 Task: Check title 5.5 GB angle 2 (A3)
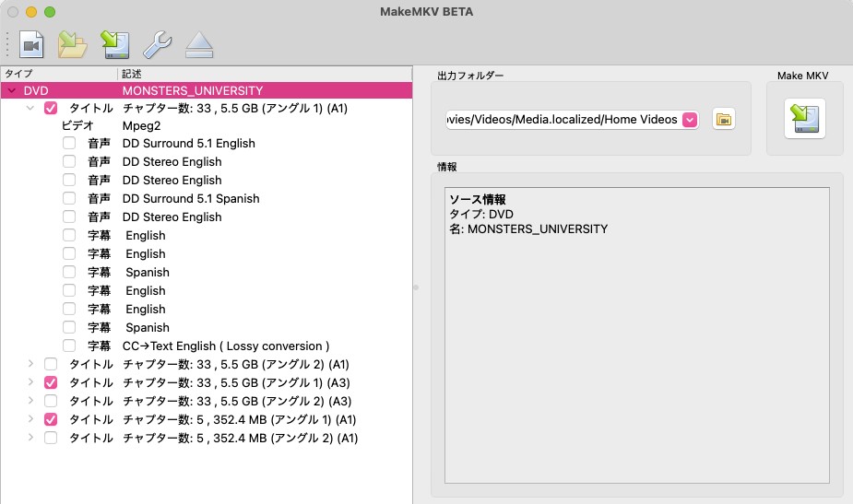click(x=51, y=401)
